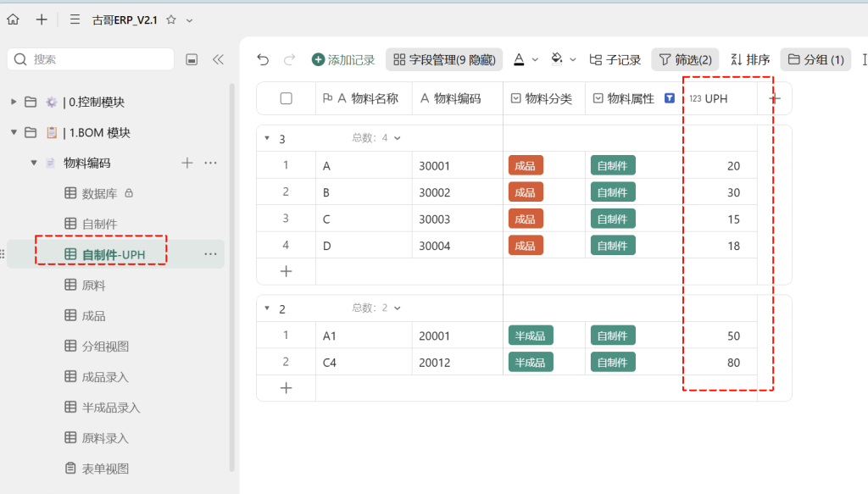Select the cell with code 20001
The height and width of the screenshot is (494, 868).
click(x=457, y=336)
